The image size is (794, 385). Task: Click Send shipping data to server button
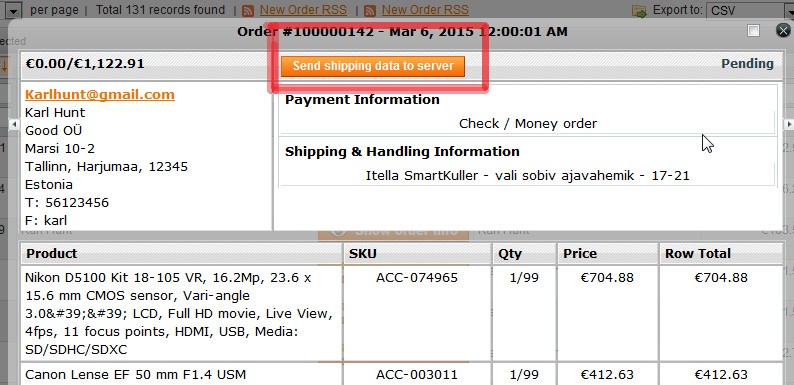373,66
